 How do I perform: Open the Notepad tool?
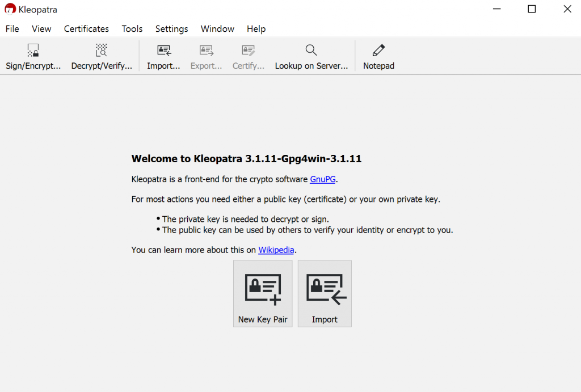point(378,57)
